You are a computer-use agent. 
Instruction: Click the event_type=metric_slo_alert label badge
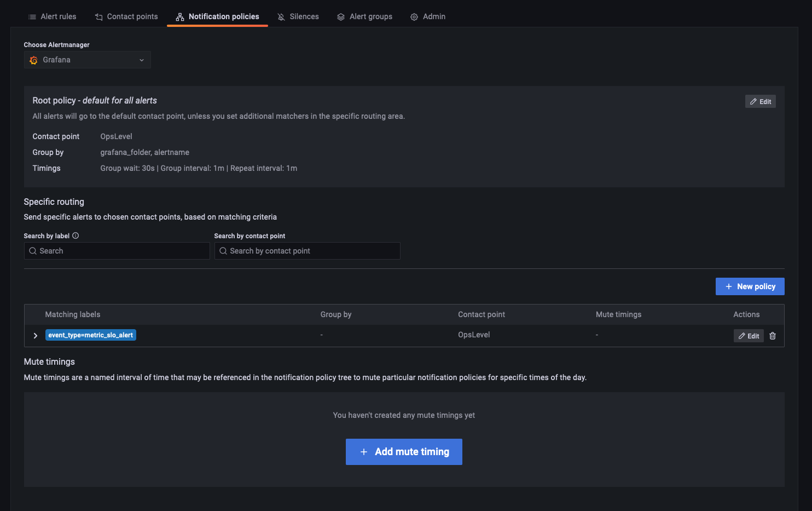[91, 335]
